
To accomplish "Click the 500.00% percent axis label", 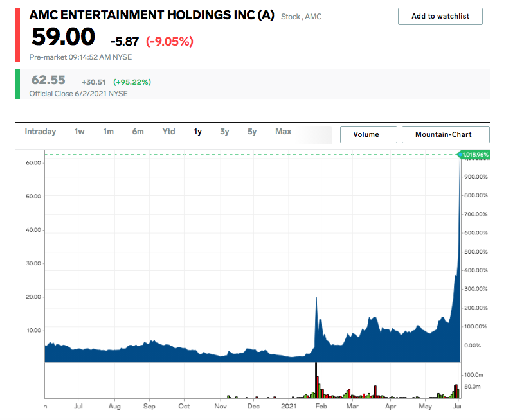I will [x=476, y=252].
